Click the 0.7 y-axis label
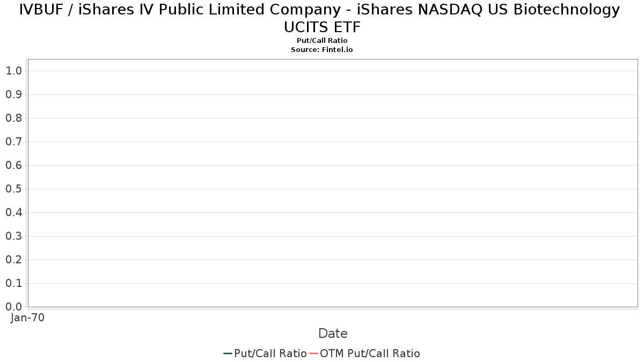 13,142
